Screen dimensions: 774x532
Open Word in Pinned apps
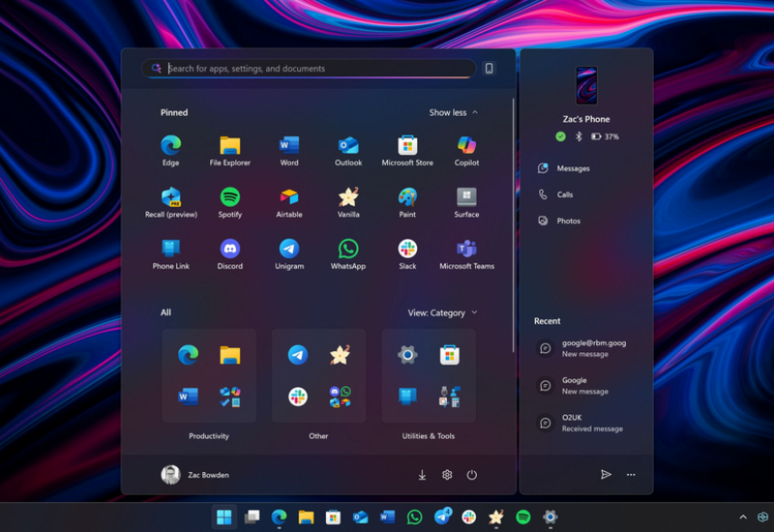(289, 151)
